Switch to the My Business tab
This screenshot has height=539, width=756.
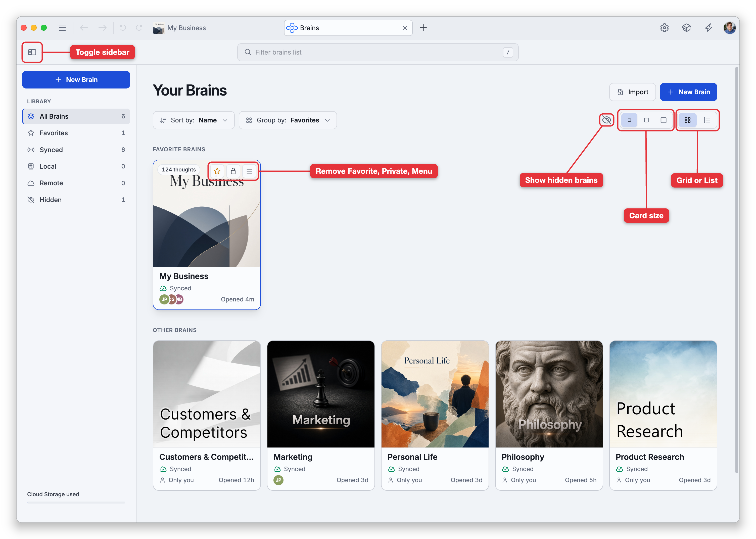pos(179,28)
